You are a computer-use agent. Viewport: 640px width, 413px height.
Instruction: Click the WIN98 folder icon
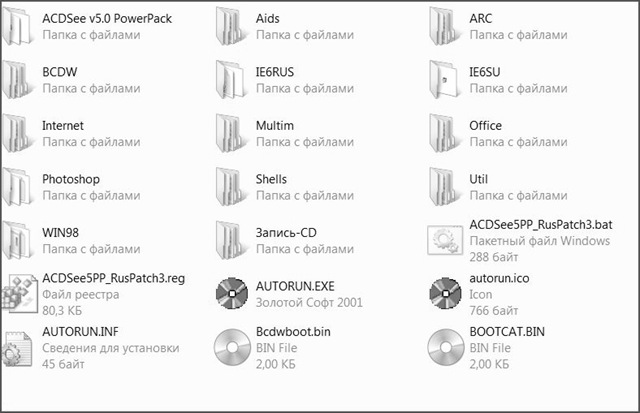[18, 240]
